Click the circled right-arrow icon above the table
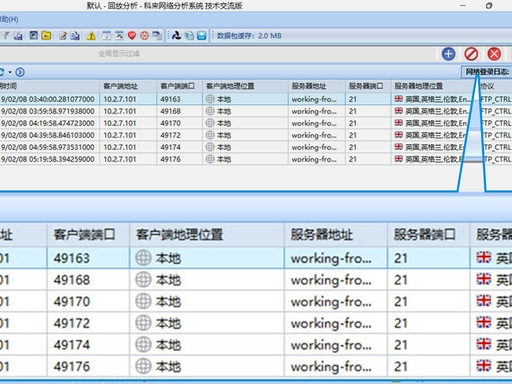 pos(20,72)
